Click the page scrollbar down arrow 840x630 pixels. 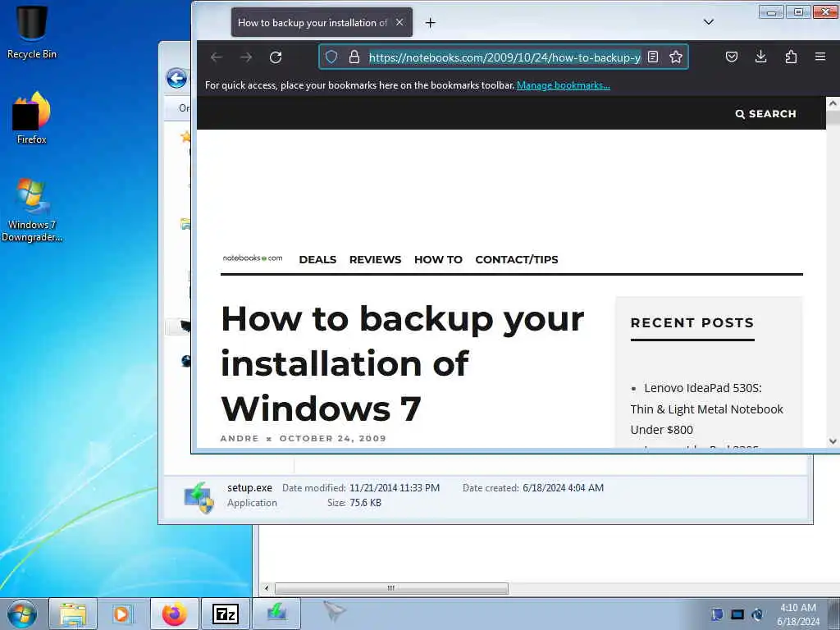coord(833,441)
